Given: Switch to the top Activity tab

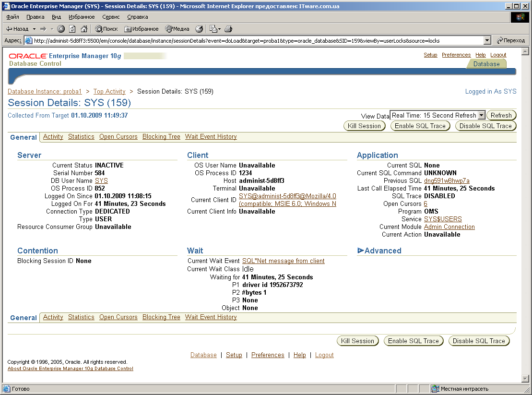Looking at the screenshot, I should (x=53, y=136).
